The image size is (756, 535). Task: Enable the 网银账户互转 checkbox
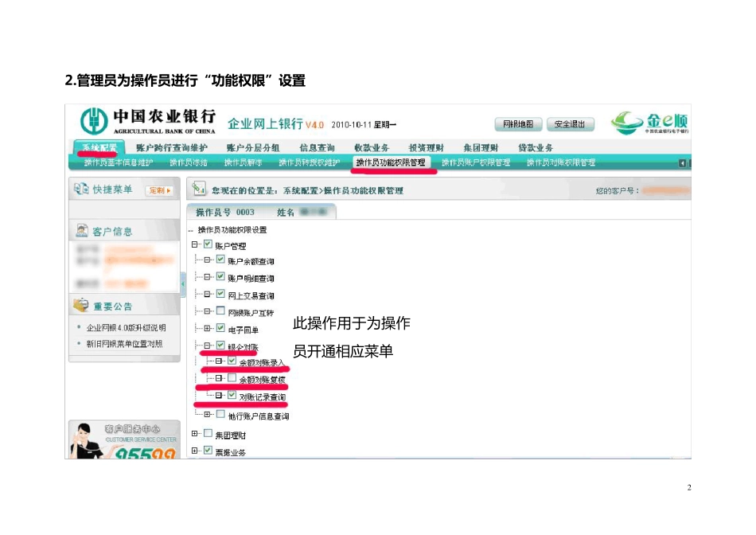pos(220,310)
